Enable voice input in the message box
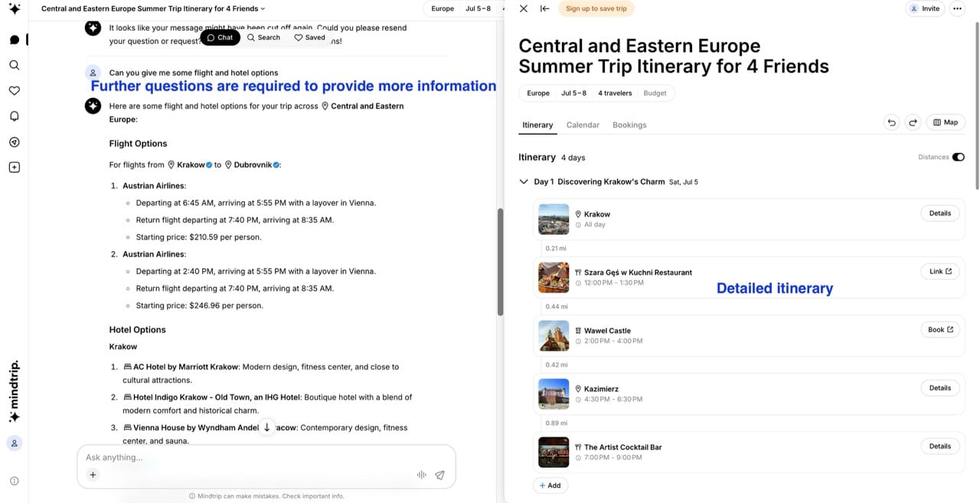 (421, 475)
